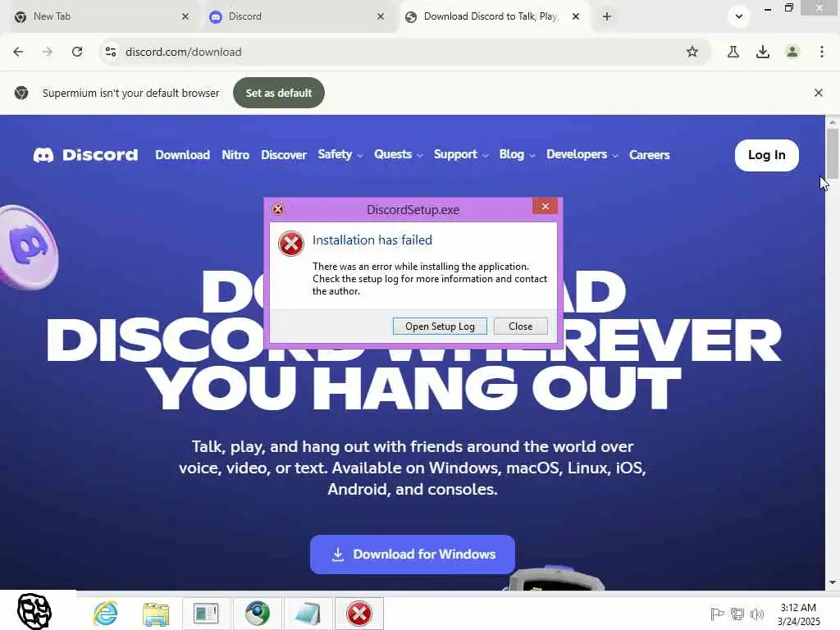Open File Explorer from the taskbar
Viewport: 840px width, 630px height.
click(155, 614)
